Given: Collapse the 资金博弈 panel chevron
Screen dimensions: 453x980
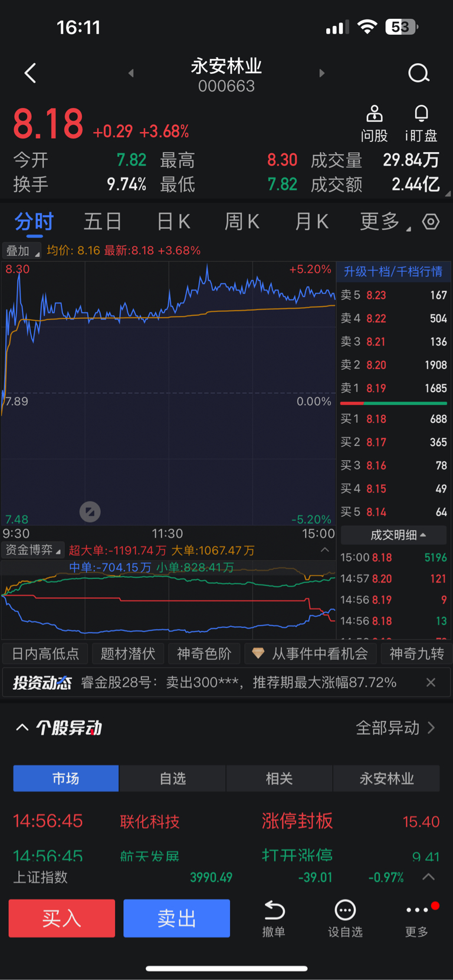Looking at the screenshot, I should pyautogui.click(x=324, y=550).
